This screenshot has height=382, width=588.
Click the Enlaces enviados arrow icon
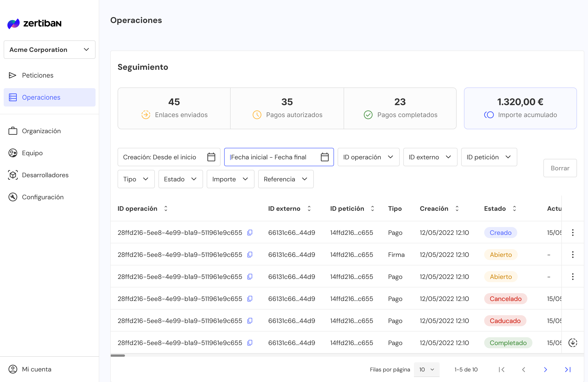pyautogui.click(x=146, y=115)
